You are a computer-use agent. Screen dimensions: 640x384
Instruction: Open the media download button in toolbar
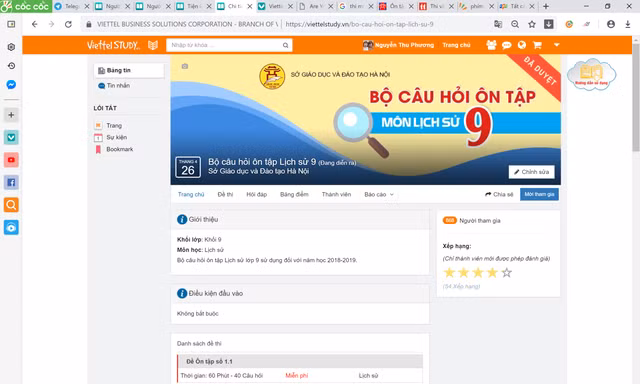click(x=549, y=24)
